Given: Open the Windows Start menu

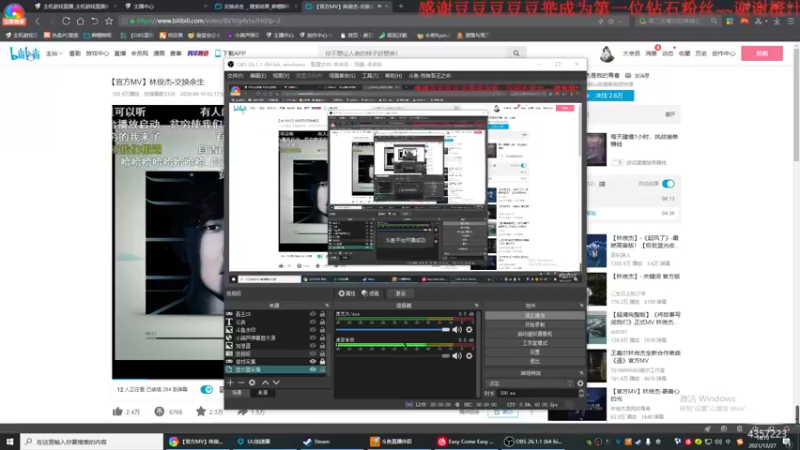Looking at the screenshot, I should 10,441.
